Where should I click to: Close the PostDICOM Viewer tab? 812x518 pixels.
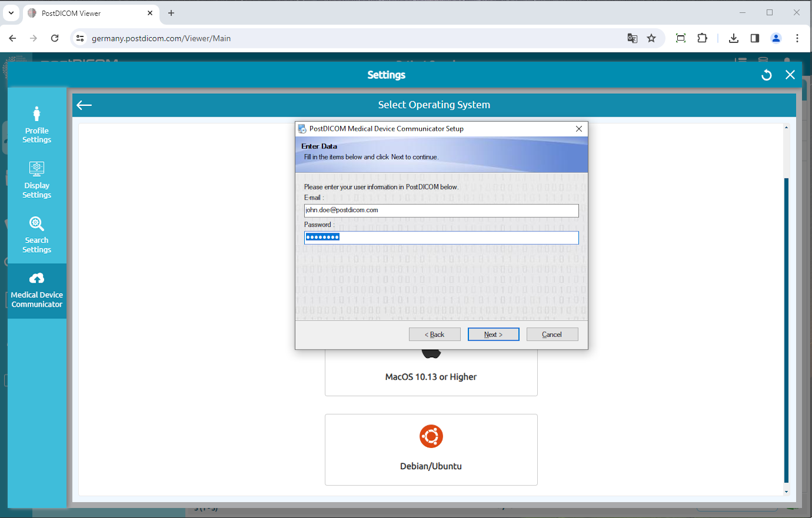coord(150,13)
